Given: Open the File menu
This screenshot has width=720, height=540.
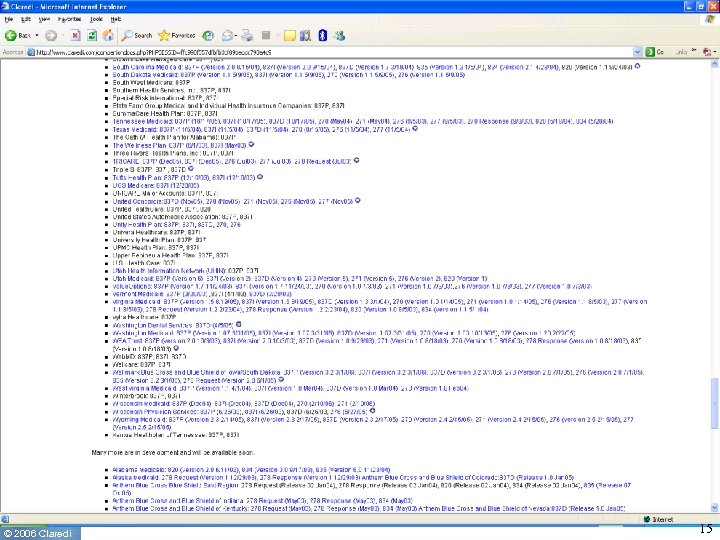Looking at the screenshot, I should pos(9,19).
